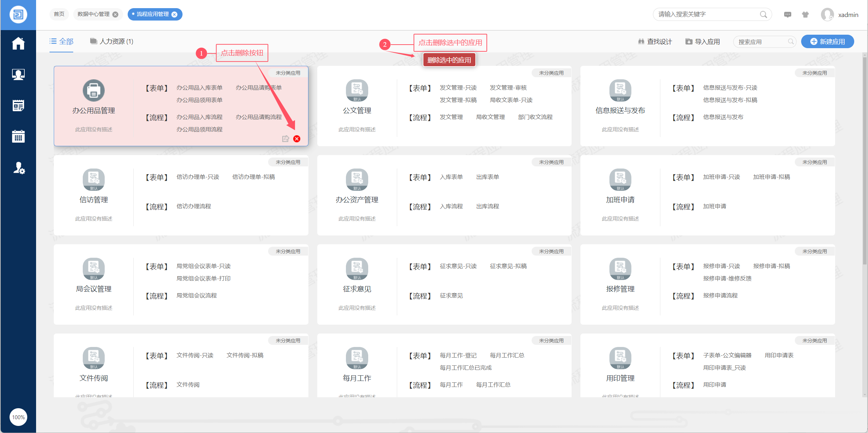Image resolution: width=868 pixels, height=433 pixels.
Task: Close the 流程应用管理 tab
Action: 174,15
